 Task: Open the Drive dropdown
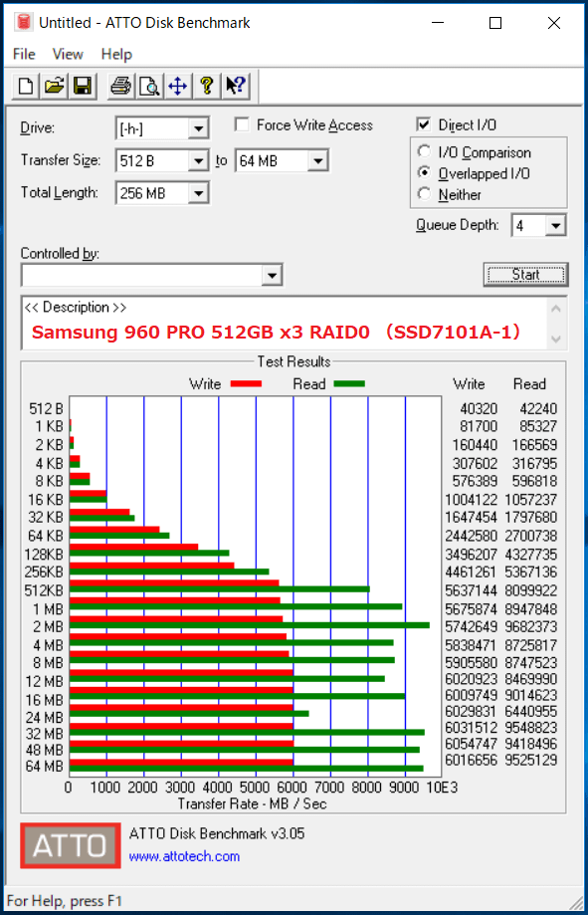pos(199,128)
